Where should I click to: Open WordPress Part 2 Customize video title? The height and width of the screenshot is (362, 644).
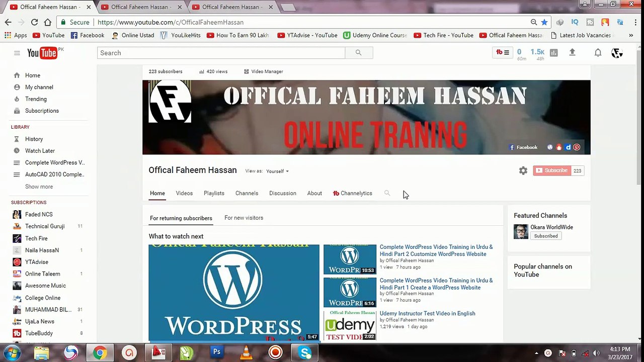click(436, 250)
